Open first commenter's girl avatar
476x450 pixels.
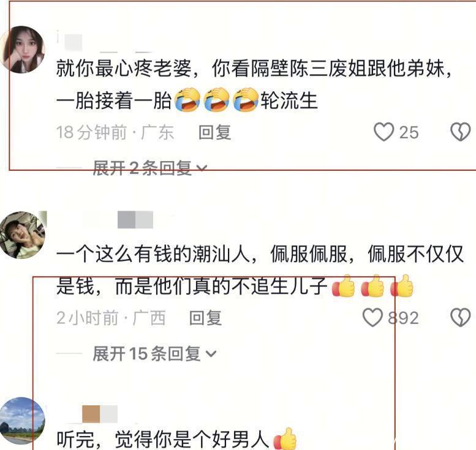22,50
